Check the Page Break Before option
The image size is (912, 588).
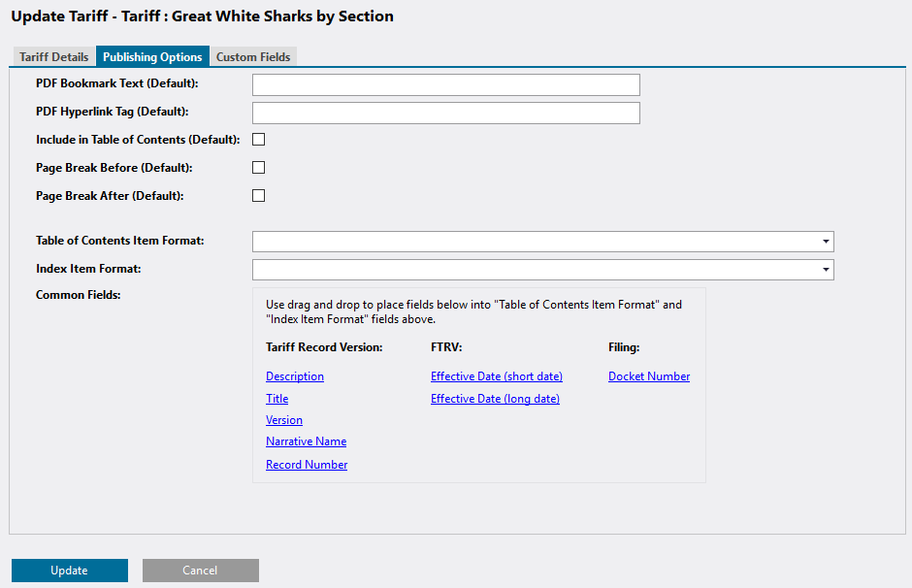coord(259,168)
